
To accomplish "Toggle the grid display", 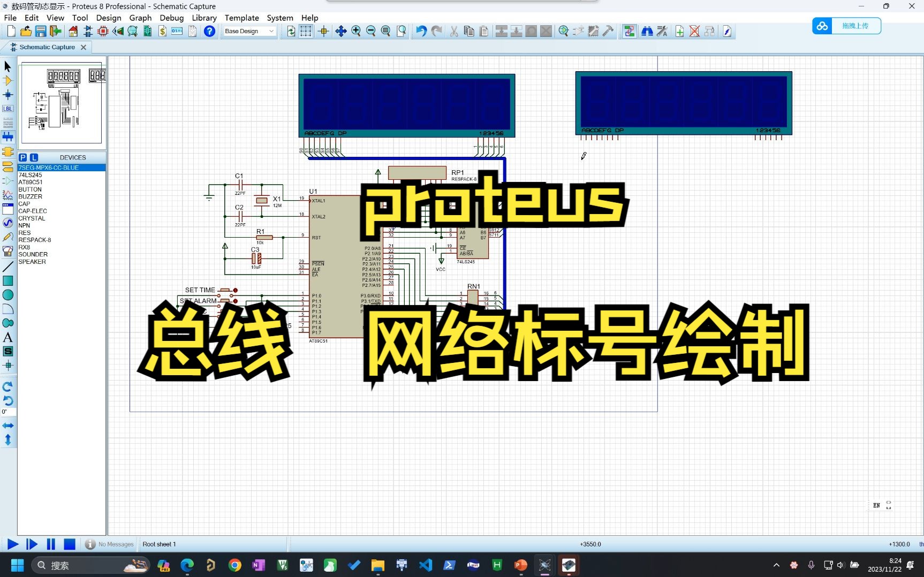I will pos(306,31).
